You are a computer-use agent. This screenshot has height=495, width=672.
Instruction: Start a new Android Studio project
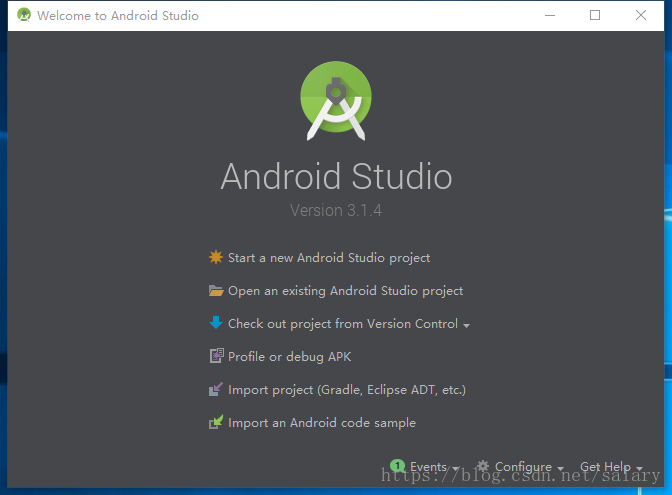click(x=329, y=258)
